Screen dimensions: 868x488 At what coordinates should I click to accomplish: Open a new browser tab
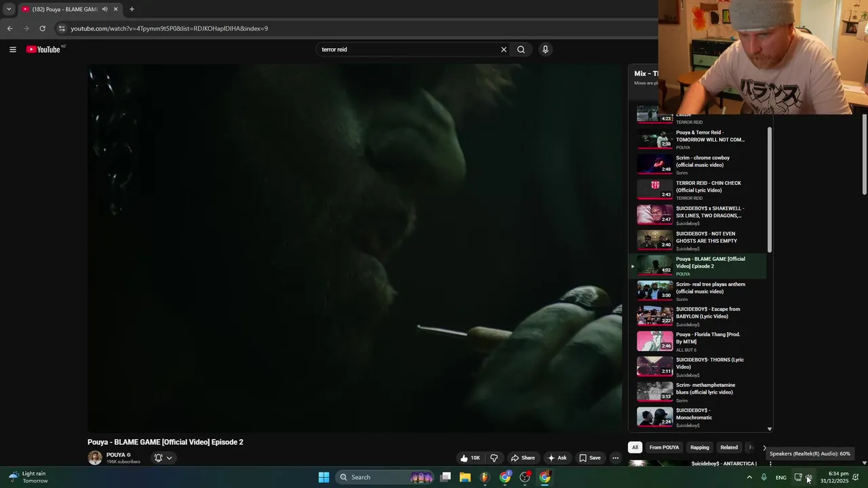[132, 9]
